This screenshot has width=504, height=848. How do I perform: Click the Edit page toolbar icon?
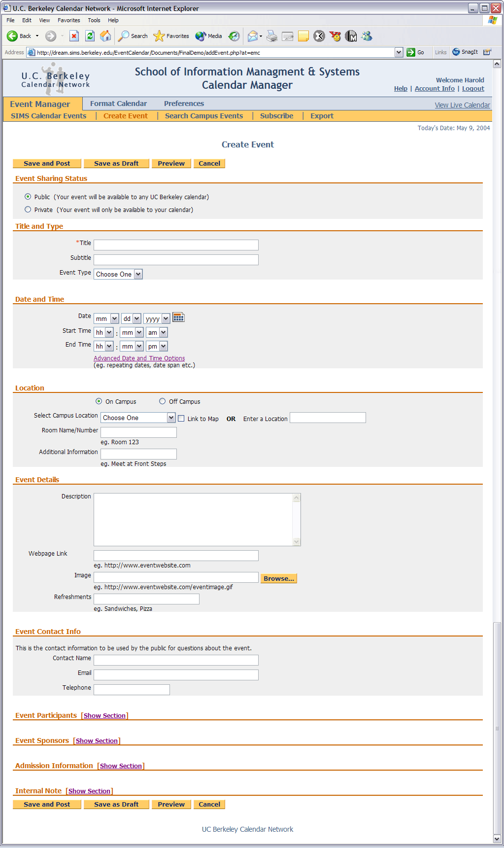pyautogui.click(x=288, y=36)
